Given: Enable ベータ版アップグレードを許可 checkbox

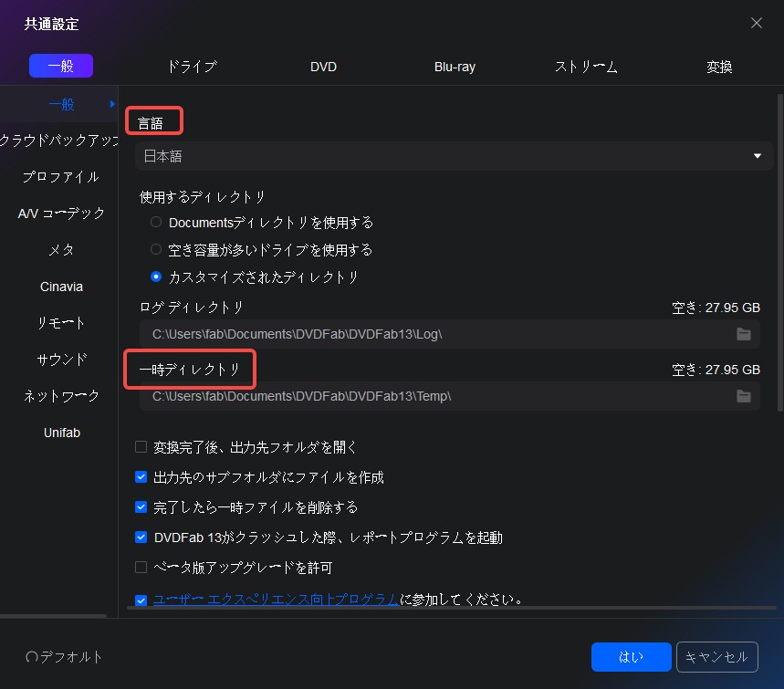Looking at the screenshot, I should point(141,567).
